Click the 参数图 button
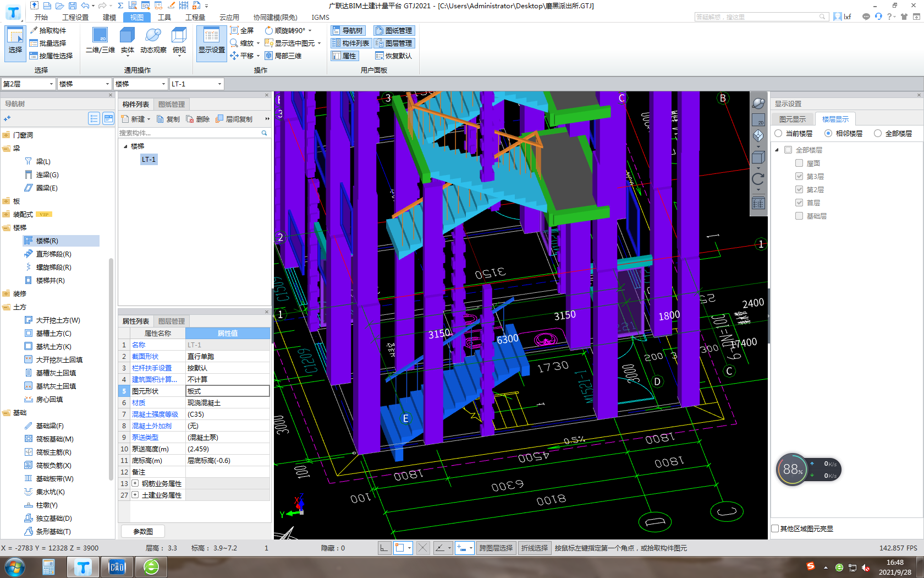 click(143, 531)
